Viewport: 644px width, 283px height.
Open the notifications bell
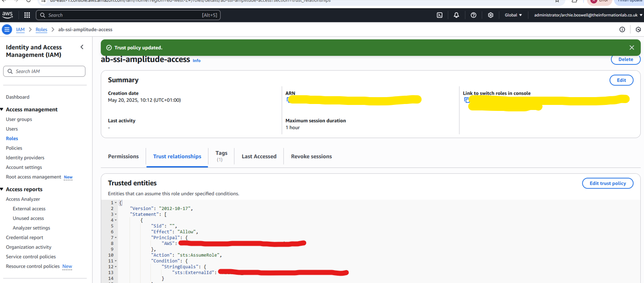(456, 15)
